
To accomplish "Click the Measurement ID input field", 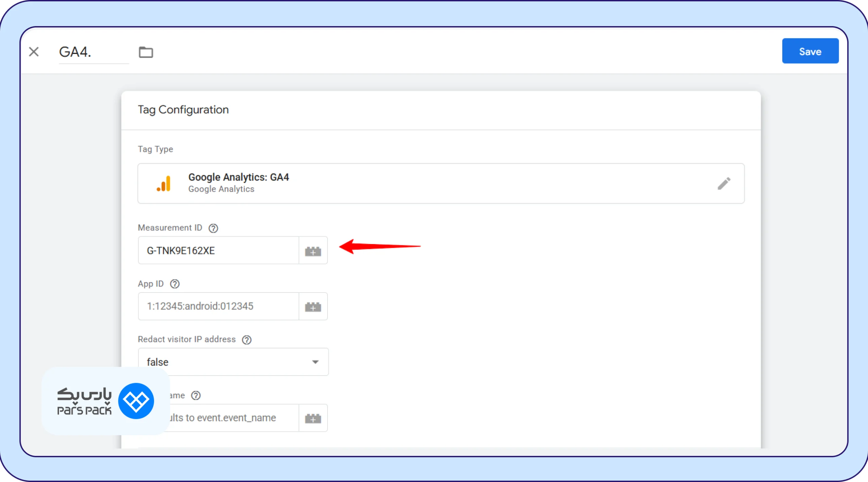I will pos(218,250).
